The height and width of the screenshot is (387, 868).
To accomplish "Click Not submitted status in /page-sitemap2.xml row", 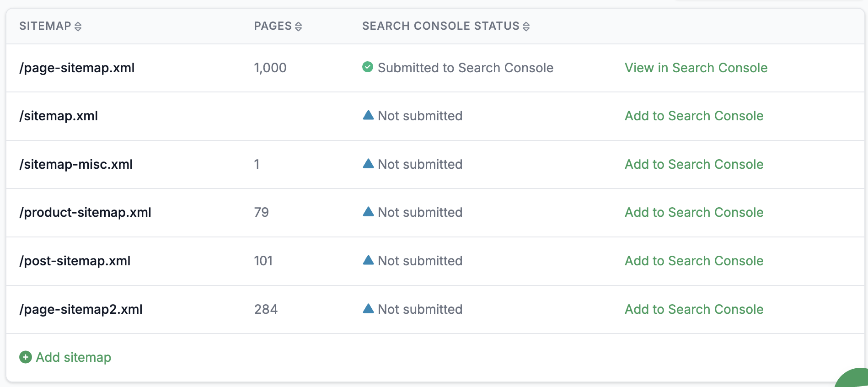I will [x=420, y=309].
